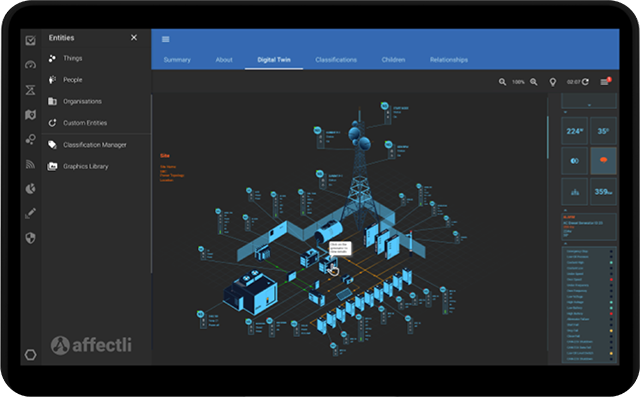Image resolution: width=640 pixels, height=397 pixels.
Task: Click the cylindrical fuel tank in diagram
Action: tap(329, 230)
